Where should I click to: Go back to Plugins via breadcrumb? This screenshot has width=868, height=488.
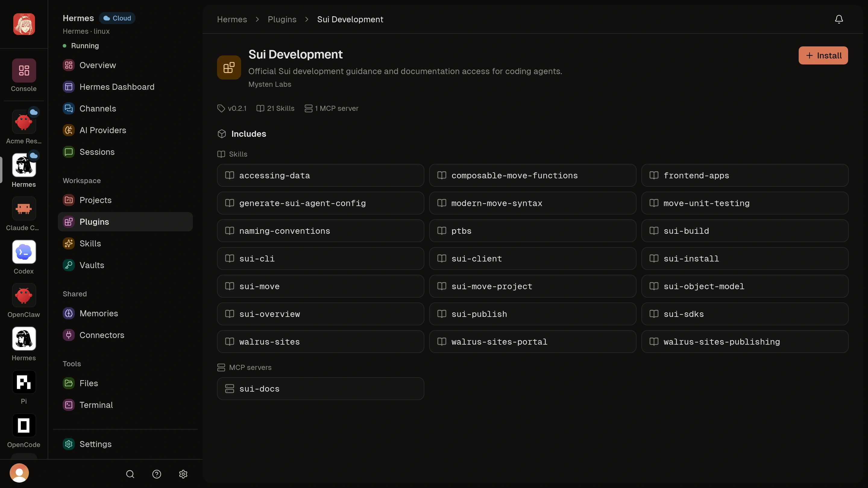coord(282,19)
